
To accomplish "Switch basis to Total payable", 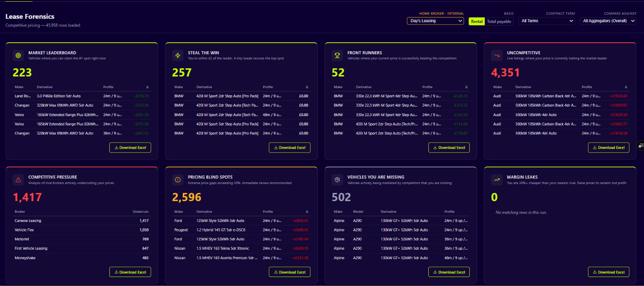I will (499, 21).
